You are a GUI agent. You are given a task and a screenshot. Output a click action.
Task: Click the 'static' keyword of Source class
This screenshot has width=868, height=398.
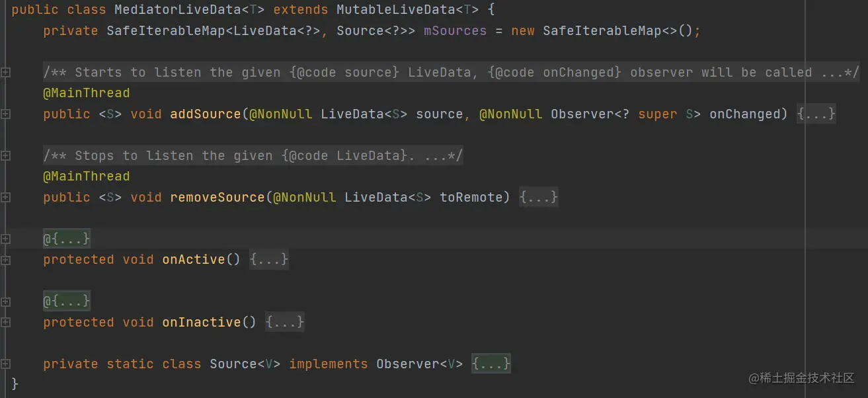click(x=130, y=364)
